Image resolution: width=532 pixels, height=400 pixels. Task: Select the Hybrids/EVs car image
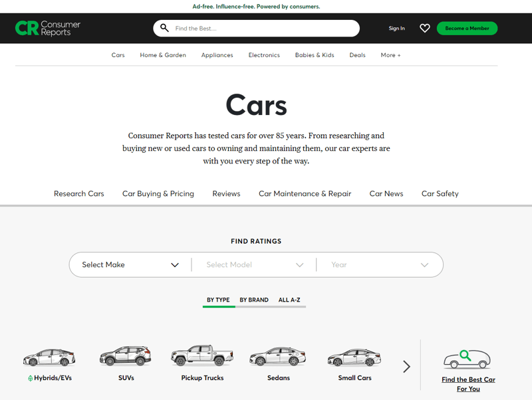click(49, 357)
